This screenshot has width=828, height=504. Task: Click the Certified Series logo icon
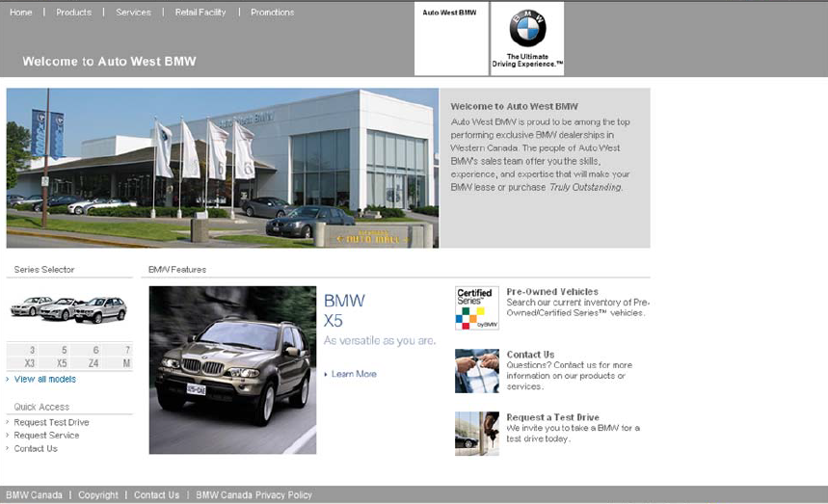477,308
